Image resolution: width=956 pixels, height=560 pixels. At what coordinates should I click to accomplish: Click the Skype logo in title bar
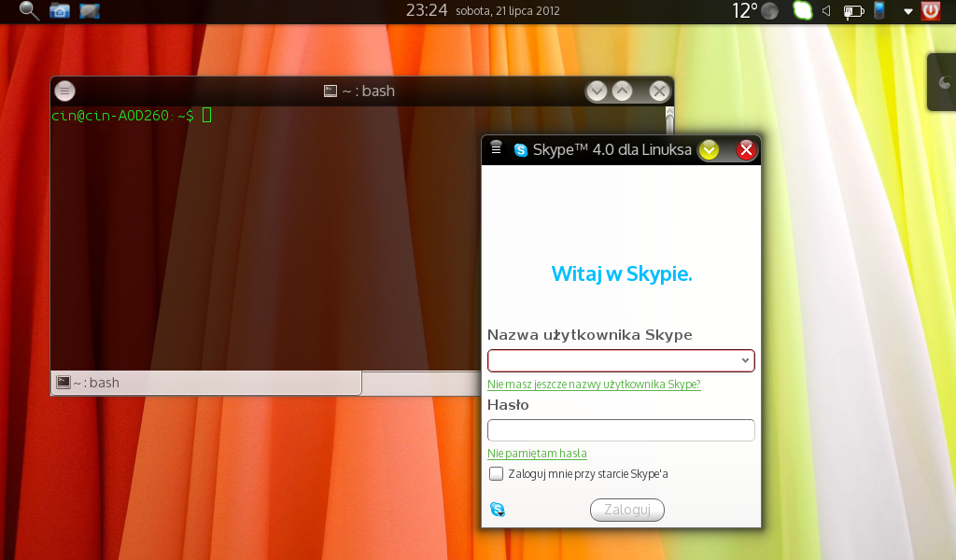520,150
